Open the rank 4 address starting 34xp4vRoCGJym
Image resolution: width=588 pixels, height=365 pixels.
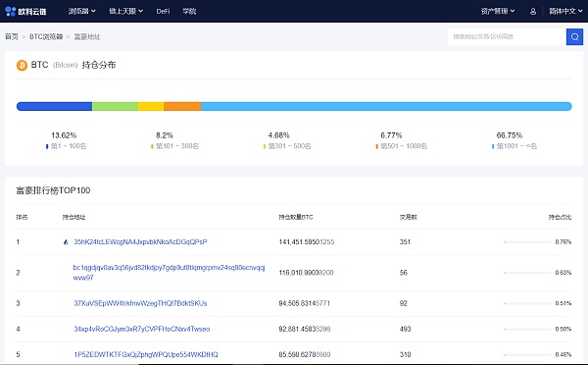click(142, 329)
